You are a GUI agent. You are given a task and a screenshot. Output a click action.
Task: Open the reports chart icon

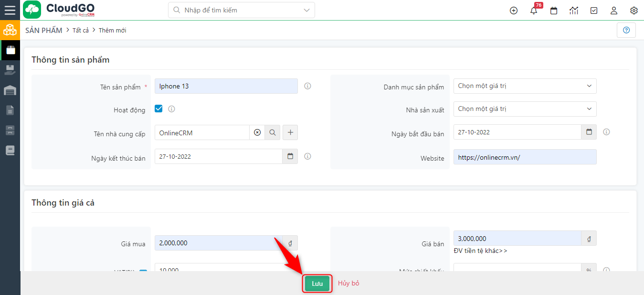click(x=573, y=10)
